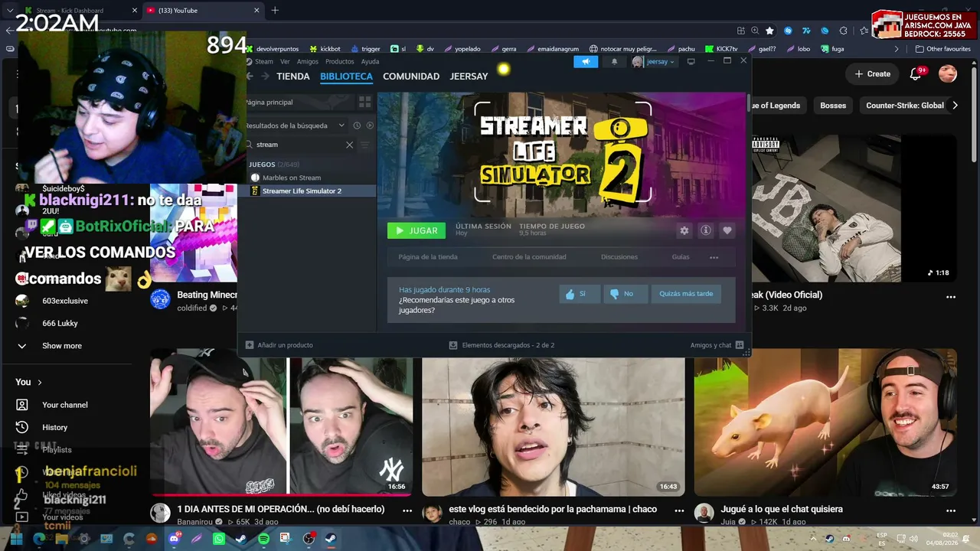980x551 pixels.
Task: Open the game's 'Discusiones' link
Action: point(619,257)
